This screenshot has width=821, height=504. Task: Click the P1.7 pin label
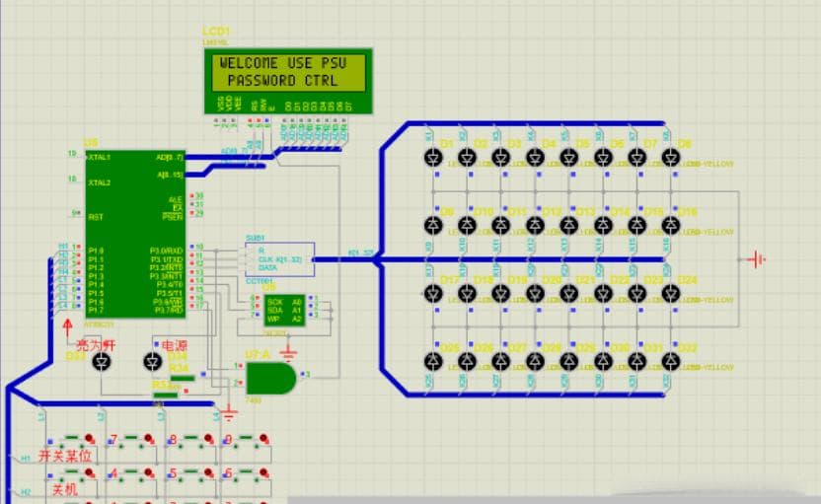(96, 311)
